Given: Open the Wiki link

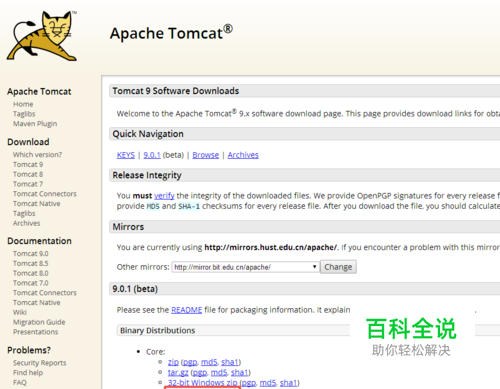Looking at the screenshot, I should point(20,312).
